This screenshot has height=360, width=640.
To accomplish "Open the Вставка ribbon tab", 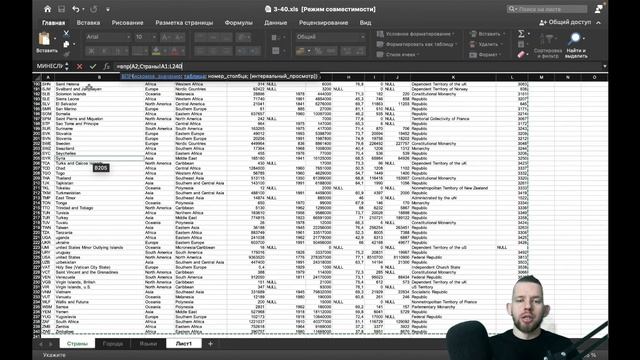I will [x=88, y=23].
